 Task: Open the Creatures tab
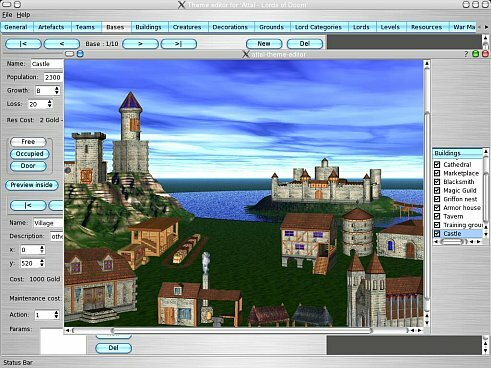pyautogui.click(x=187, y=27)
